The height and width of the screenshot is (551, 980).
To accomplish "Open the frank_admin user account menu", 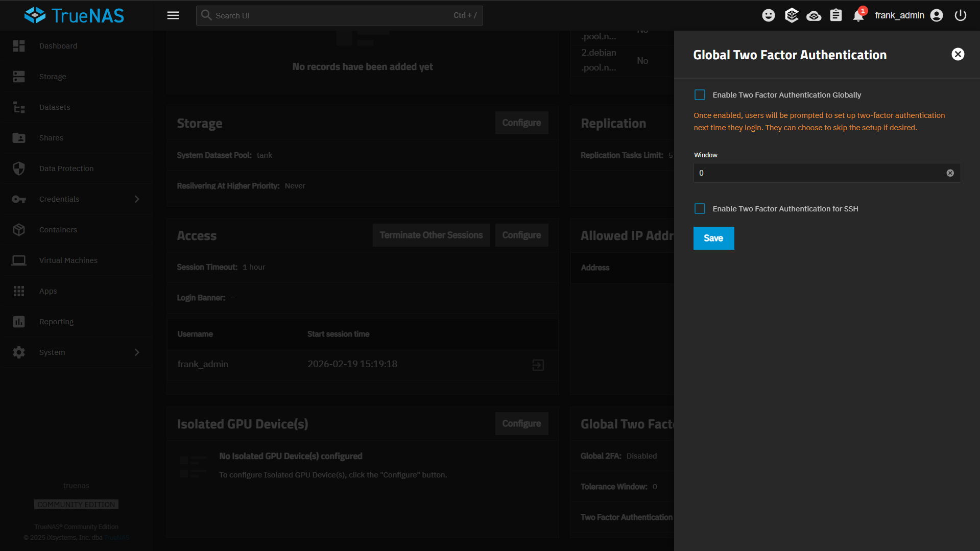I will (x=909, y=15).
